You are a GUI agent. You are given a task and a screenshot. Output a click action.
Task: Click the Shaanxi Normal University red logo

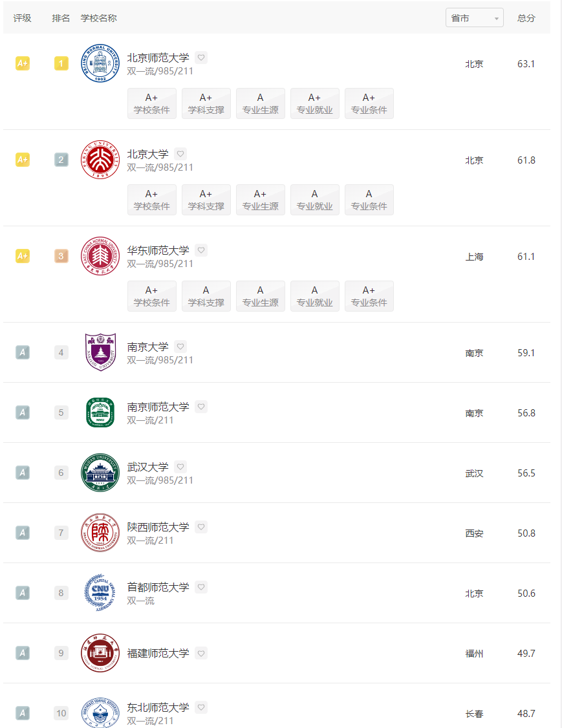[x=100, y=533]
